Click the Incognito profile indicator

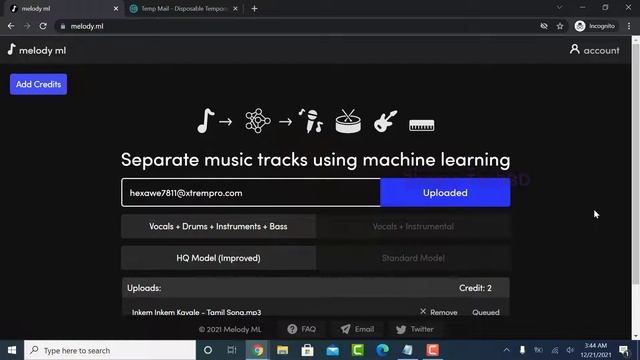point(595,26)
